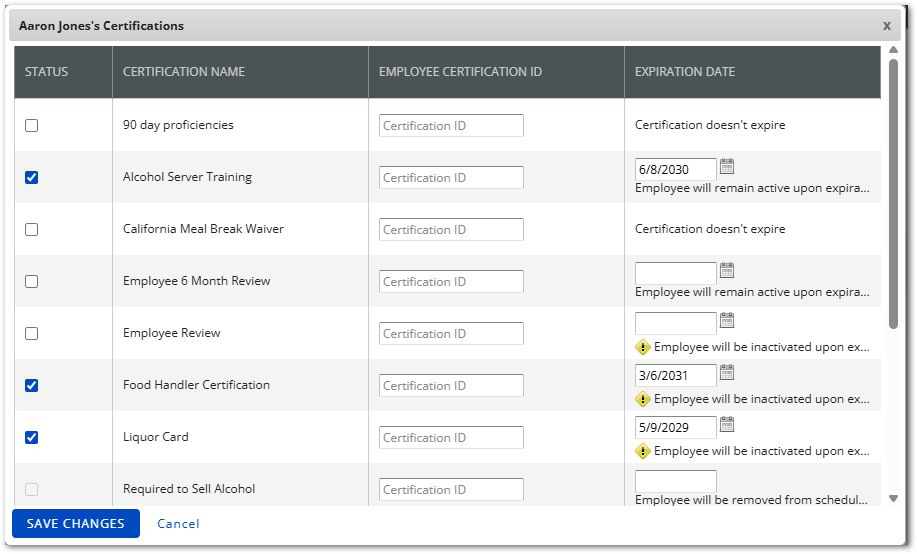Click the 6/8/2030 expiration date field
This screenshot has width=917, height=554.
coord(675,170)
